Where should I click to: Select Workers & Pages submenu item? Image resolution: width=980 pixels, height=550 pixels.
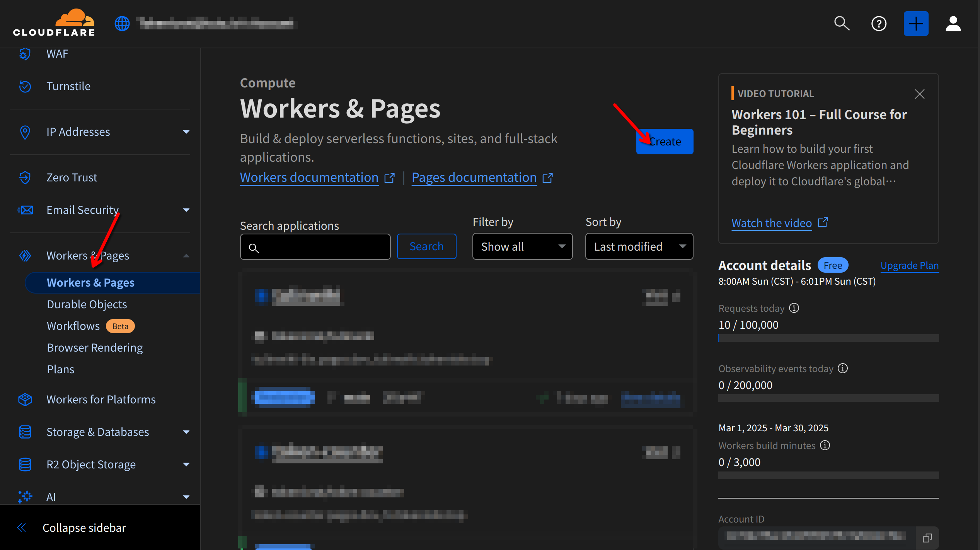click(x=112, y=283)
